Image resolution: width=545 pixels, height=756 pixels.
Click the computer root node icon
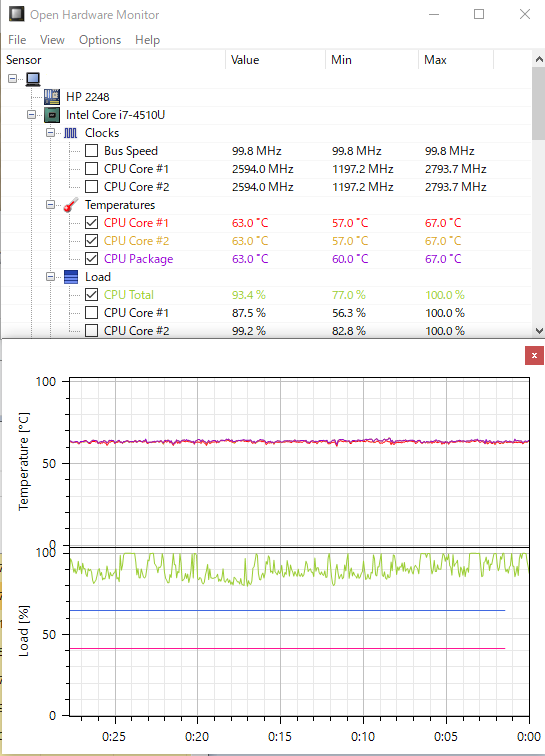click(x=33, y=79)
